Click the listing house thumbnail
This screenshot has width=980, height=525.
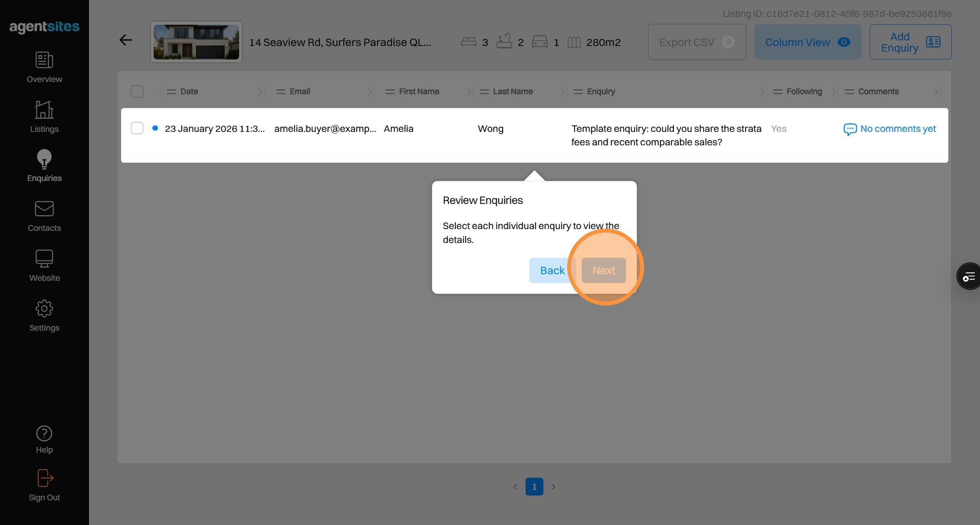[196, 42]
